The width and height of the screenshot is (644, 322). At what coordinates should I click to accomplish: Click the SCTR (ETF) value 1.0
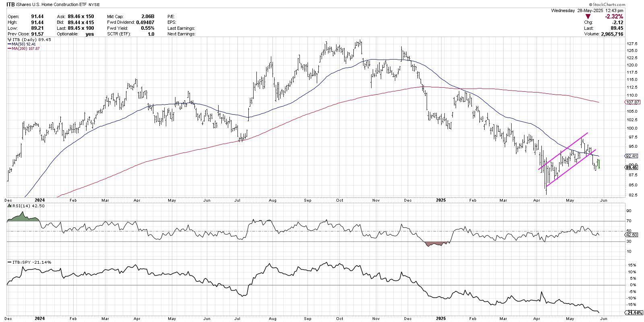151,34
